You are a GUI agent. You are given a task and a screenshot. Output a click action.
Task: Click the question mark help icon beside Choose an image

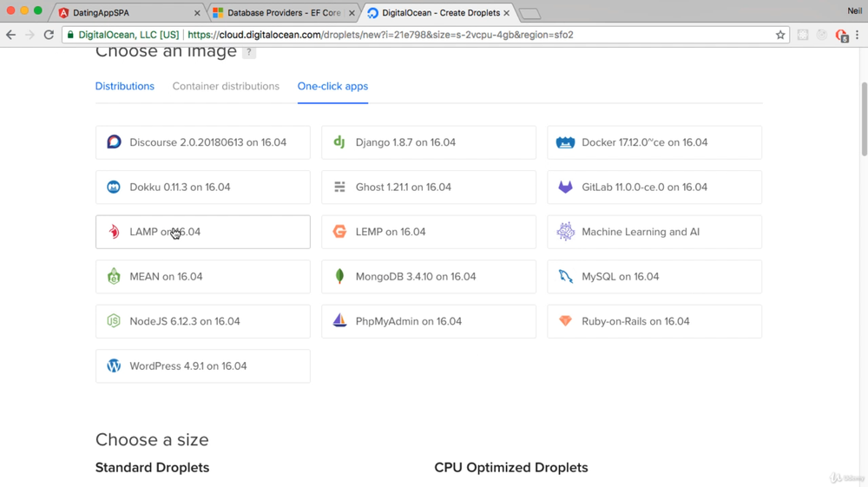point(249,52)
